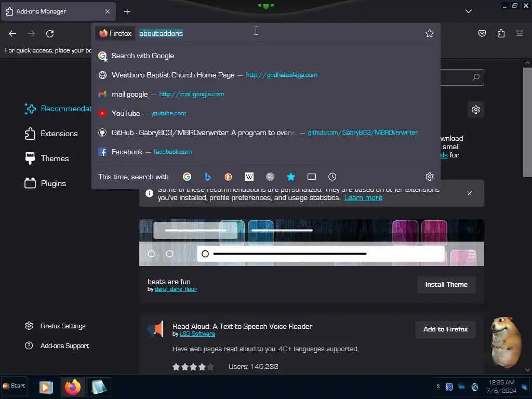Click the Read Aloud megaphone icon
Image resolution: width=532 pixels, height=399 pixels.
coord(156,329)
